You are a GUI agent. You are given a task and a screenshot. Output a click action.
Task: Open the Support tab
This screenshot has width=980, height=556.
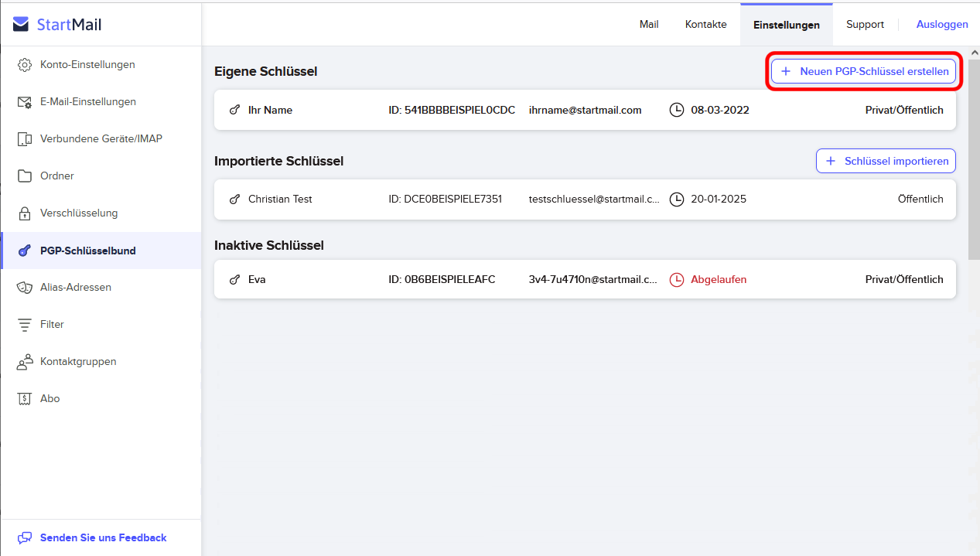tap(865, 25)
